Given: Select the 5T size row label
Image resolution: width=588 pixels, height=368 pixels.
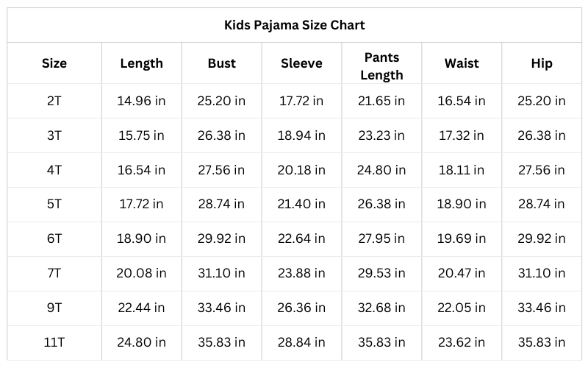Looking at the screenshot, I should coord(54,204).
